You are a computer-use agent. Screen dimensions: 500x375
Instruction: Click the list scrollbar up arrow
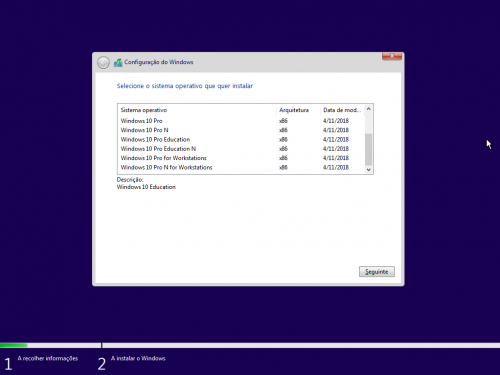click(x=368, y=109)
